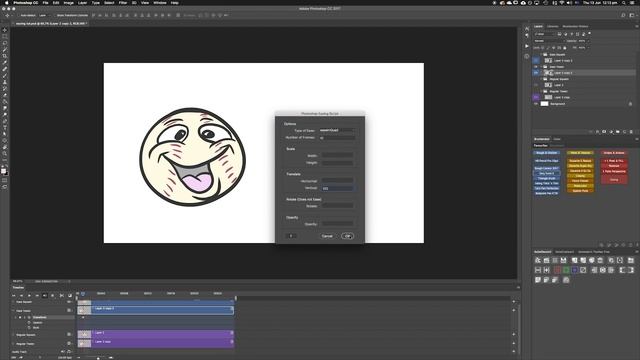Screen dimensions: 640x360
Task: Open the Window menu
Action: tap(160, 3)
